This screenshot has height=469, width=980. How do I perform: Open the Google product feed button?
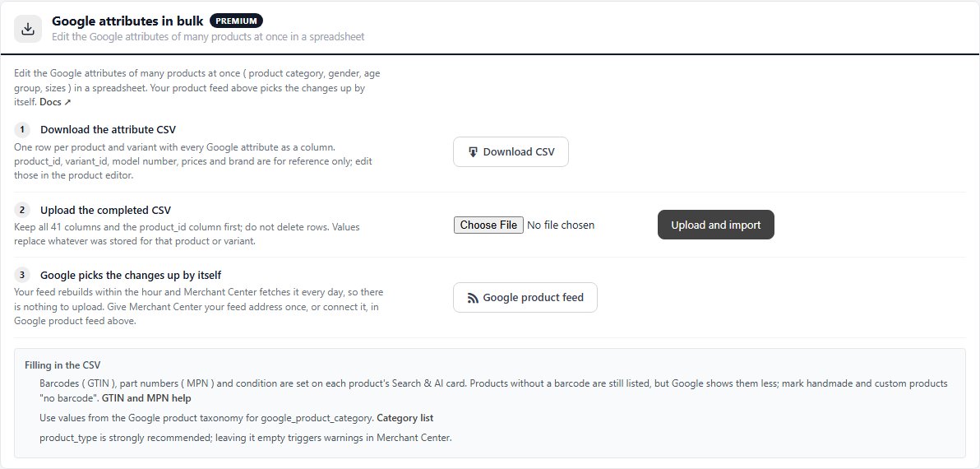pos(525,298)
